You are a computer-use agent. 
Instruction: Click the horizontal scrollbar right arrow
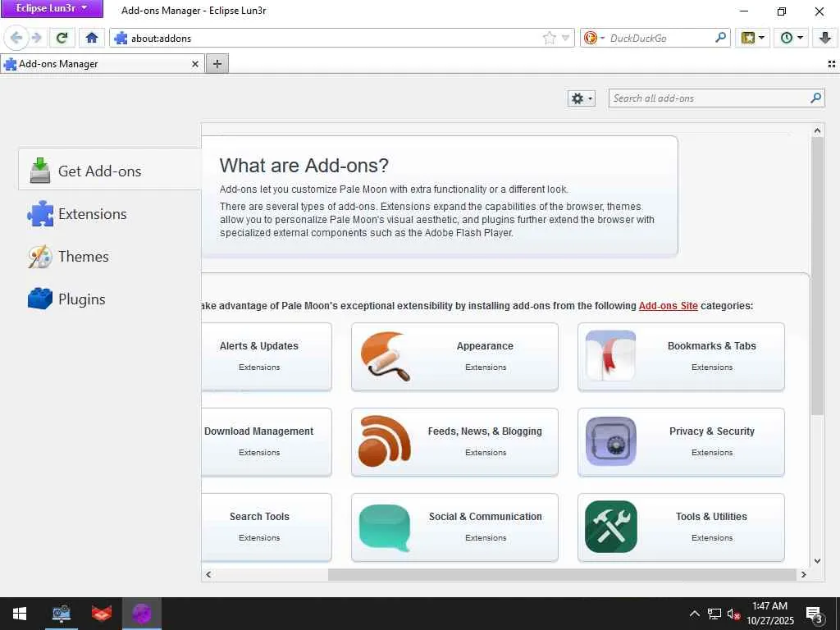coord(804,574)
